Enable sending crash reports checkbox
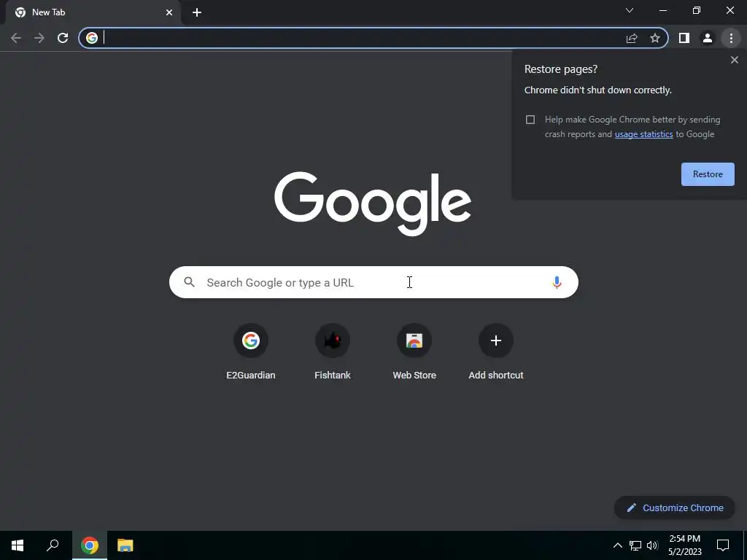This screenshot has width=747, height=560. (530, 120)
